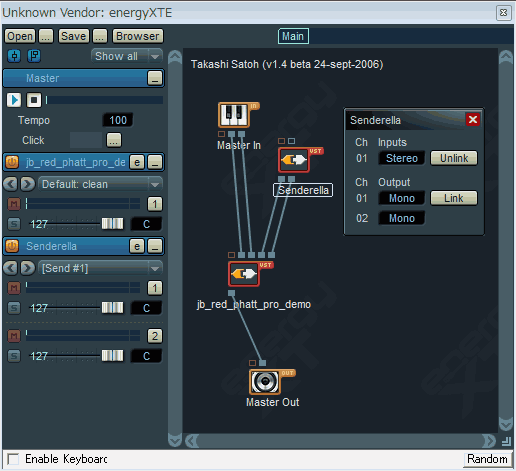Screen dimensions: 516x471
Task: Click the playback position bar
Action: (104, 100)
